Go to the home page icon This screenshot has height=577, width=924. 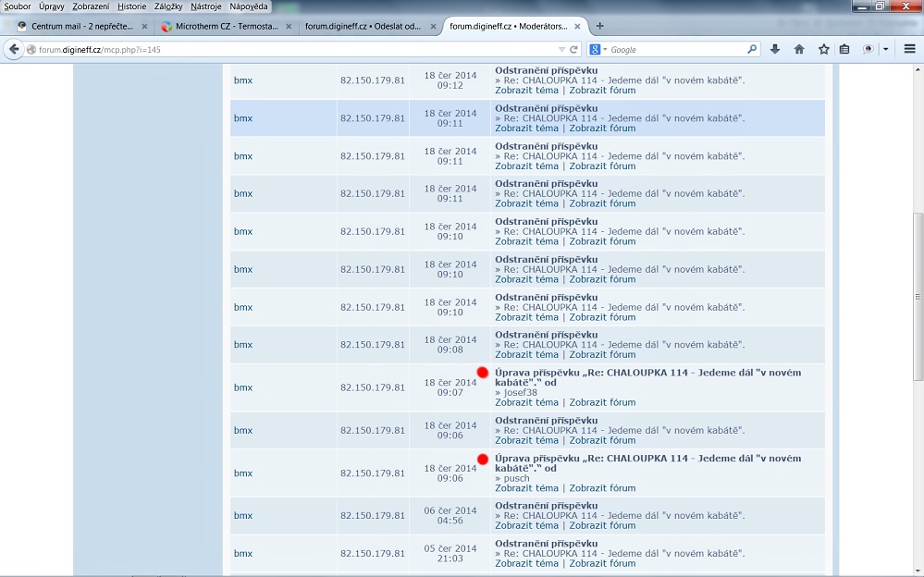(x=799, y=49)
